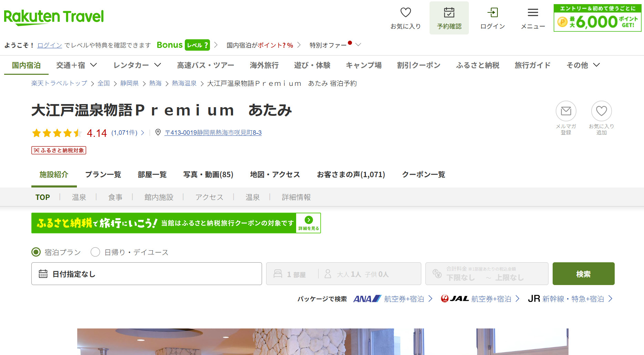The height and width of the screenshot is (355, 644).
Task: Select the 国内宿泊 nav tab
Action: pos(26,65)
